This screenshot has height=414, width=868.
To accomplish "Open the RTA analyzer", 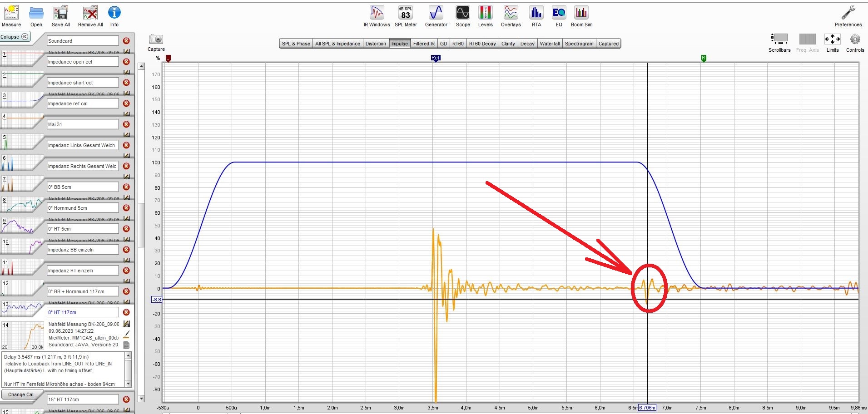I will [x=536, y=16].
